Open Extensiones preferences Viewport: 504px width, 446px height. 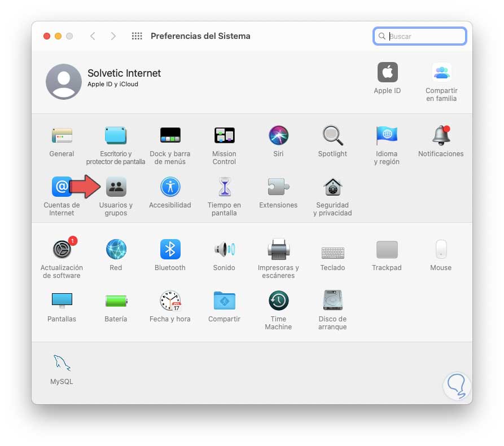[278, 187]
